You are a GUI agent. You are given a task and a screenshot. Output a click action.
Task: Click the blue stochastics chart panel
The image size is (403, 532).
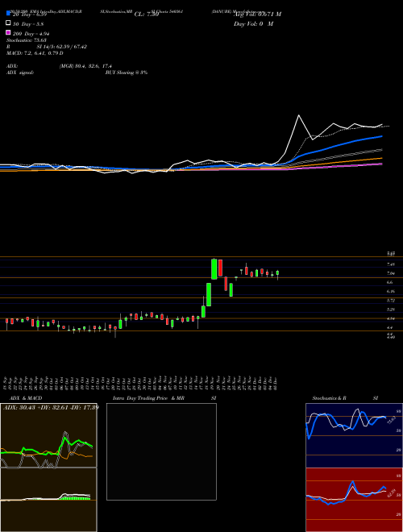click(x=354, y=435)
